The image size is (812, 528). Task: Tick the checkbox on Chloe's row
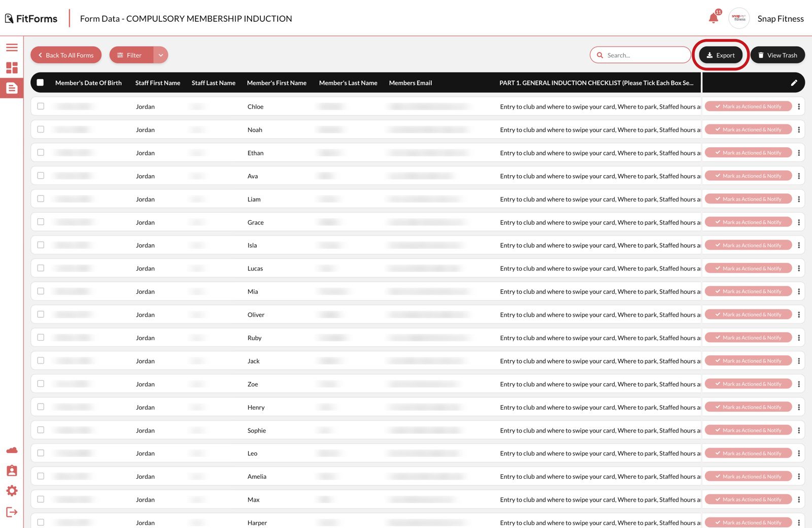pyautogui.click(x=41, y=106)
